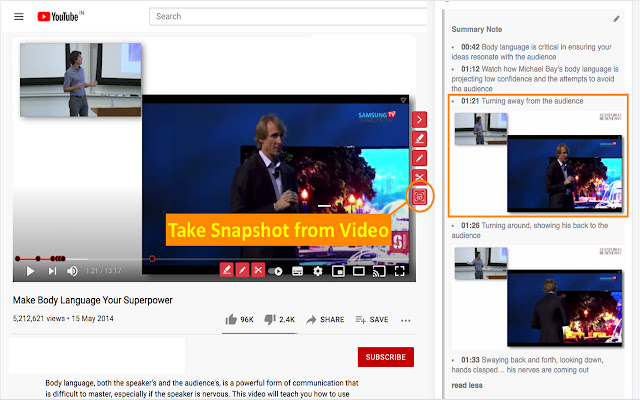
Task: Click the 5,212,621 views text
Action: coord(39,318)
